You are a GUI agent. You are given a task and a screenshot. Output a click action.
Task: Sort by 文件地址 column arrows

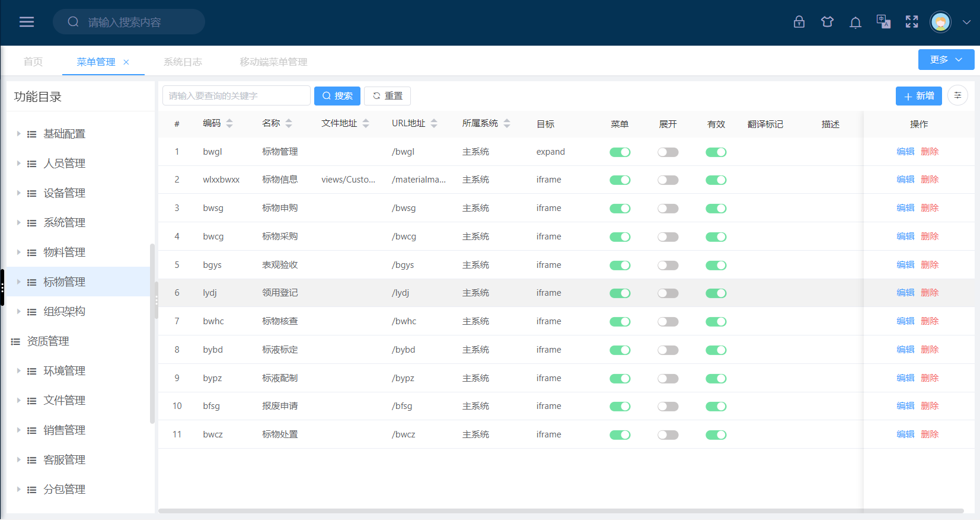pyautogui.click(x=366, y=123)
